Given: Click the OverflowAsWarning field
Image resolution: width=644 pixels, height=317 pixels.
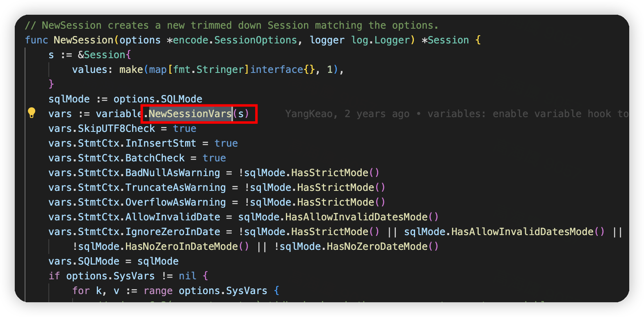Looking at the screenshot, I should tap(176, 202).
